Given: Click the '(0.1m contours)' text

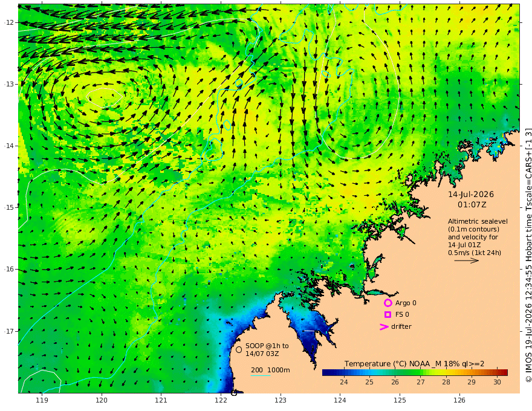Looking at the screenshot, I should point(473,229).
